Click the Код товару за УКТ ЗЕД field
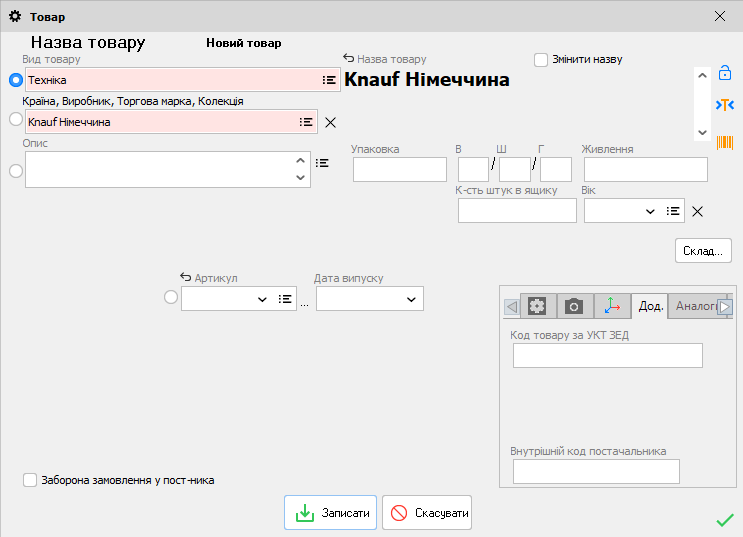This screenshot has height=537, width=743. coord(607,356)
